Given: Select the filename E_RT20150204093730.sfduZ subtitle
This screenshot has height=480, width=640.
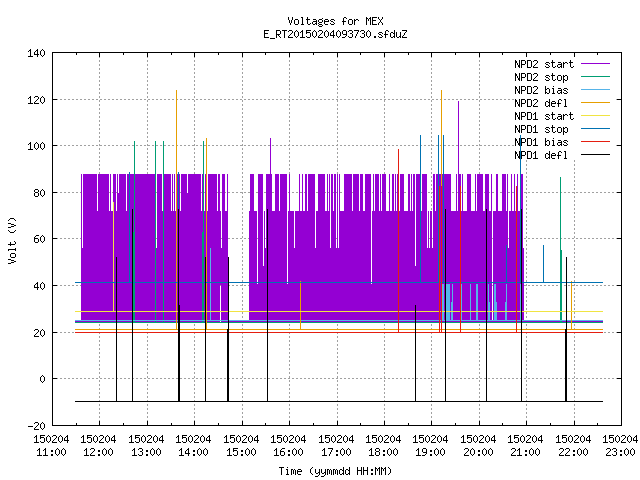Looking at the screenshot, I should click(x=335, y=34).
